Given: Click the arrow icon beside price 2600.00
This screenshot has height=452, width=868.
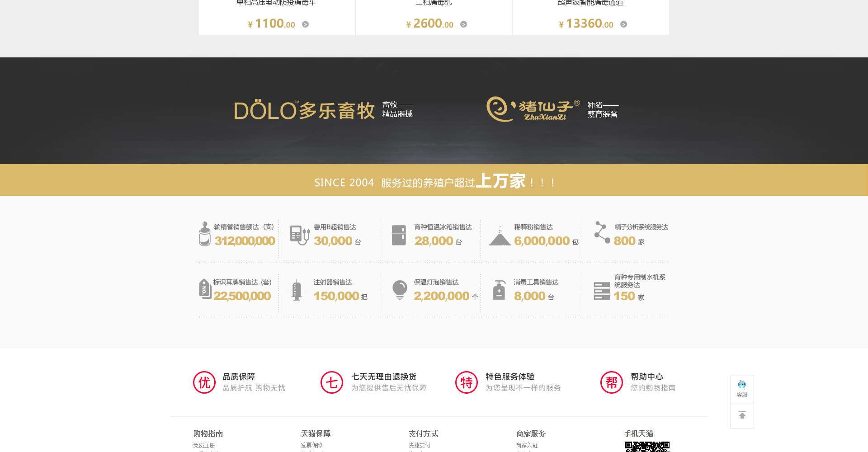Looking at the screenshot, I should tap(463, 24).
